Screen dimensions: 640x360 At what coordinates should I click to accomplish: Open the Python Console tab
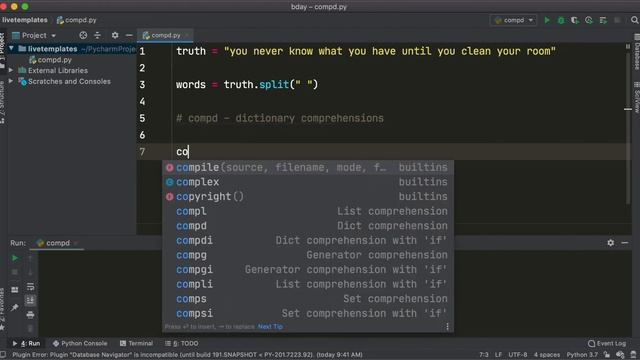point(80,343)
